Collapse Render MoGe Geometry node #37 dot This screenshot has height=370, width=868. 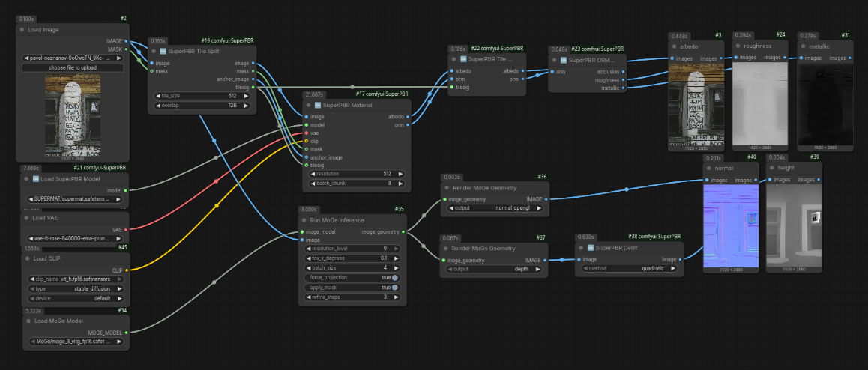click(445, 249)
